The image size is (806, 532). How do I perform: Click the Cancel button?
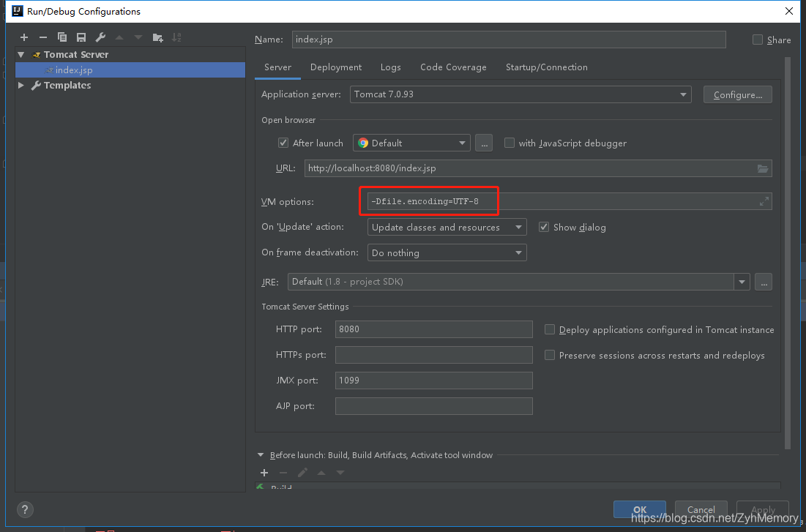pyautogui.click(x=701, y=509)
